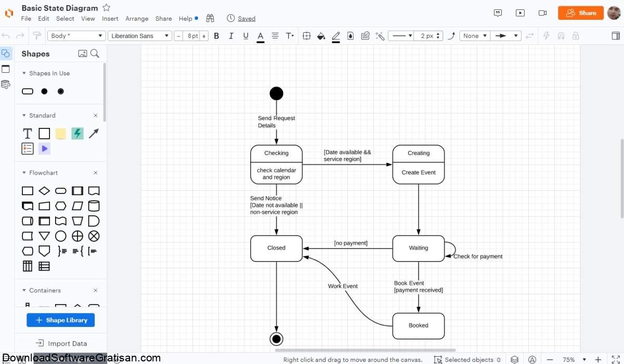Decrease font size with minus button
This screenshot has height=364, width=624.
178,36
